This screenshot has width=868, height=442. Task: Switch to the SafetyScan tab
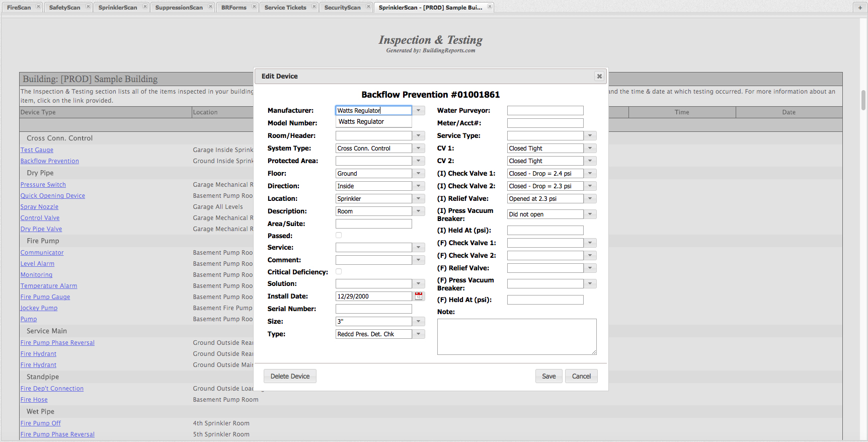pos(64,8)
